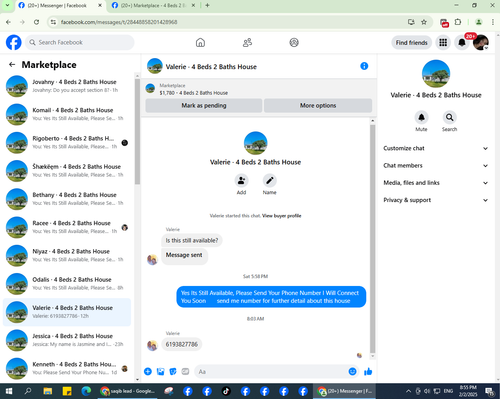Open the tab search dropdown in browser
500x399 pixels.
pos(7,5)
